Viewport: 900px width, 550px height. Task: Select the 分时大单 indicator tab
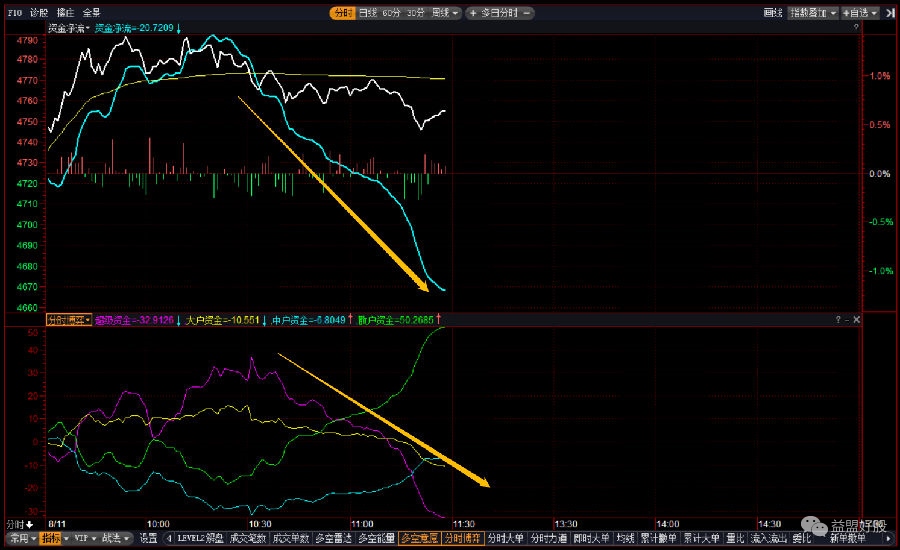pyautogui.click(x=505, y=538)
